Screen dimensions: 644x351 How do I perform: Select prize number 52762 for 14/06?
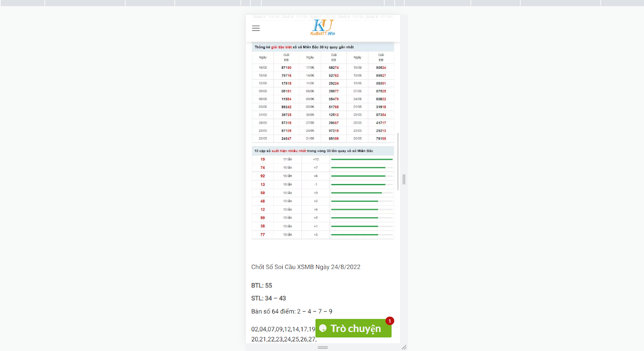[334, 76]
